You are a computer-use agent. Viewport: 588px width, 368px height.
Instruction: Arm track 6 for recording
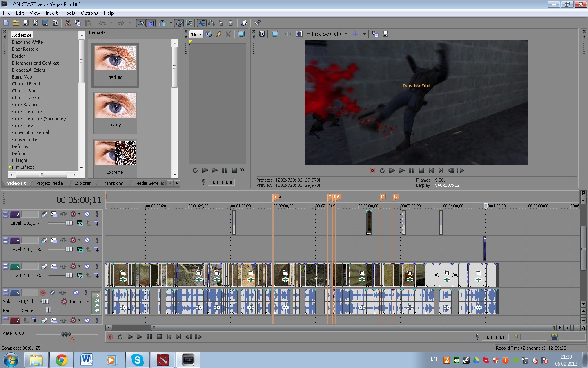tap(42, 292)
